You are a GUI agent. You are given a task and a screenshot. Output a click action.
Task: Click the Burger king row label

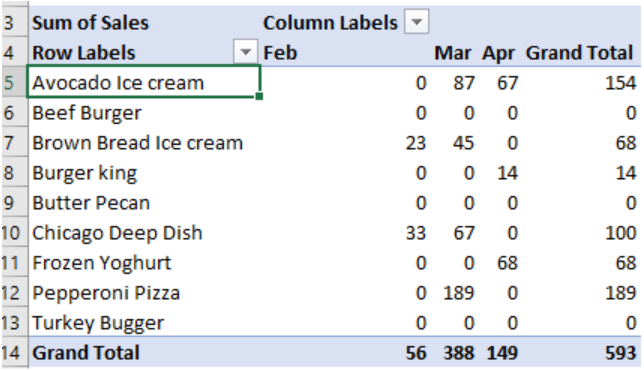click(x=84, y=173)
